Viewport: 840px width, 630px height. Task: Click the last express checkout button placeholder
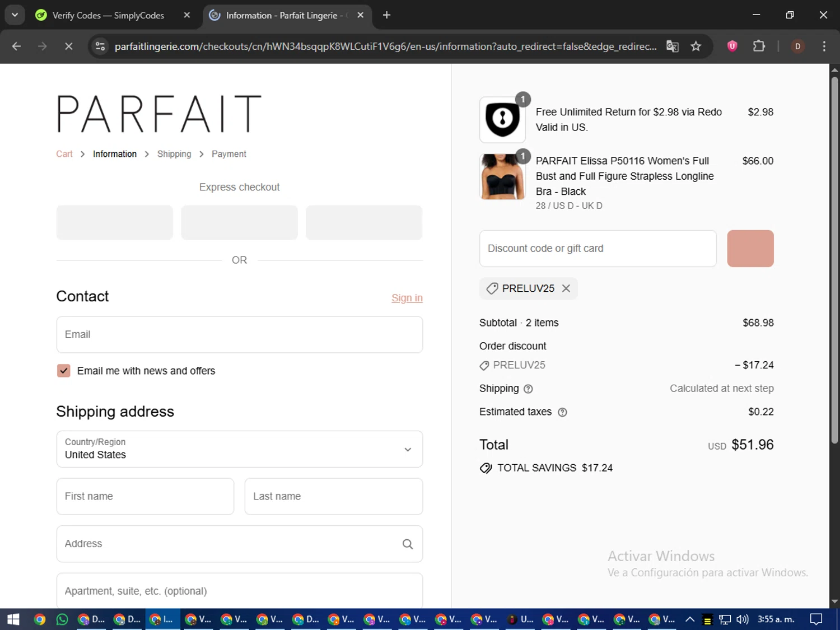364,222
